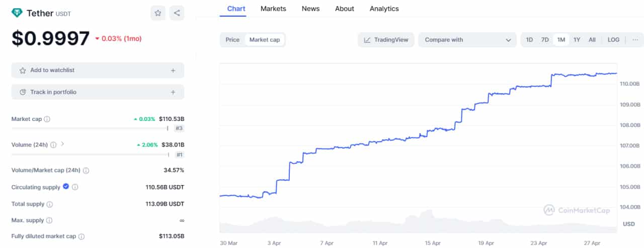
Task: Switch chart to Market cap view
Action: tap(265, 40)
